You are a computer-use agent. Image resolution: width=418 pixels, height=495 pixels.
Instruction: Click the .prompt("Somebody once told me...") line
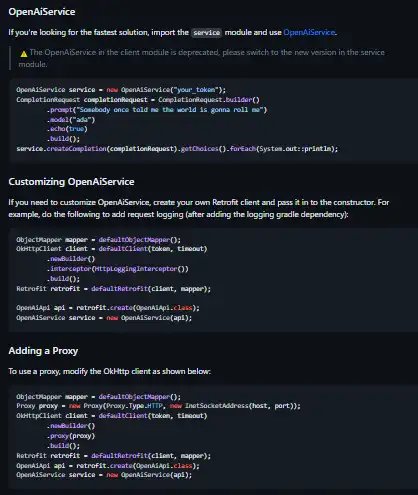pyautogui.click(x=157, y=110)
